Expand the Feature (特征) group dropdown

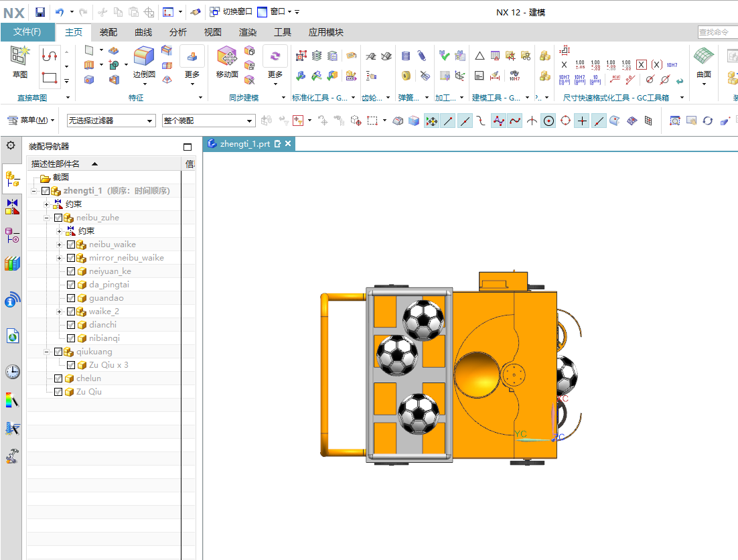(200, 97)
